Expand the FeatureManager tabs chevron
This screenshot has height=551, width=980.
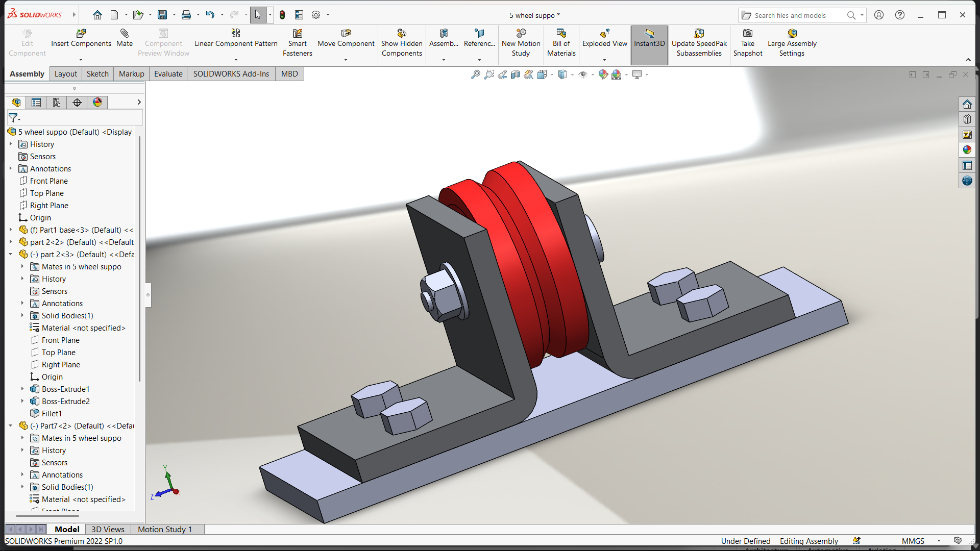click(x=139, y=103)
